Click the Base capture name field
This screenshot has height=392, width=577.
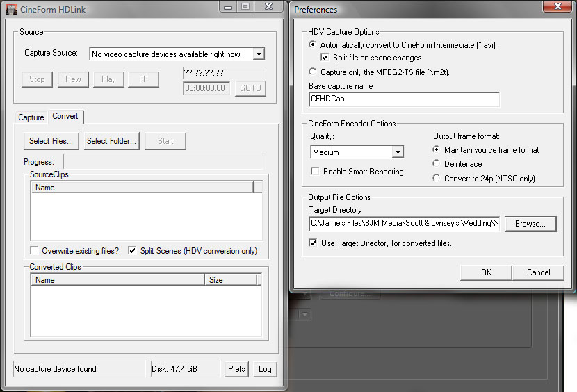(x=404, y=99)
